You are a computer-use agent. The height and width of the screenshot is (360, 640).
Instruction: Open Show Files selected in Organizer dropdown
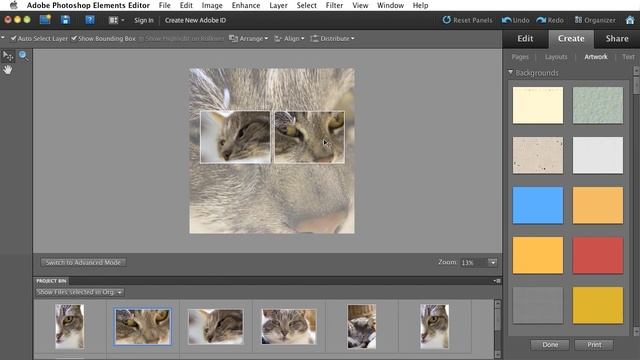coord(79,292)
